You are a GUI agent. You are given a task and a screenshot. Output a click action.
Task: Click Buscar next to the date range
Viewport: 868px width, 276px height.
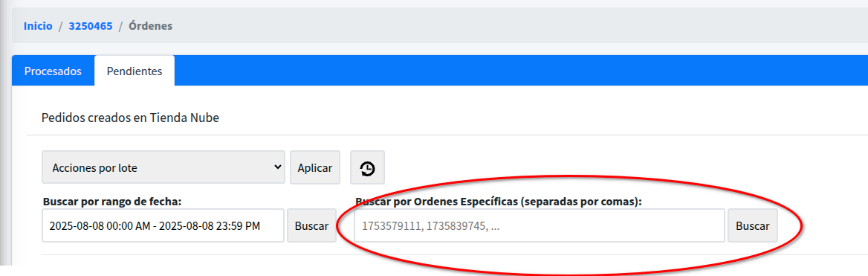(311, 225)
